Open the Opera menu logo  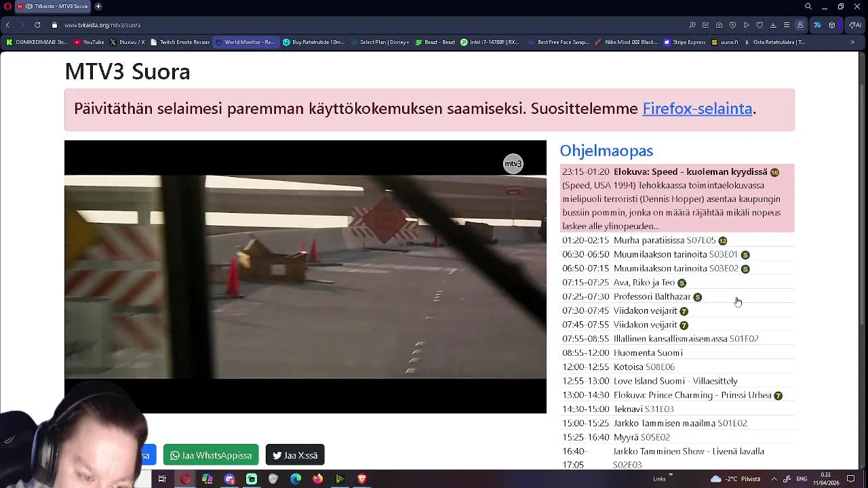[x=7, y=6]
